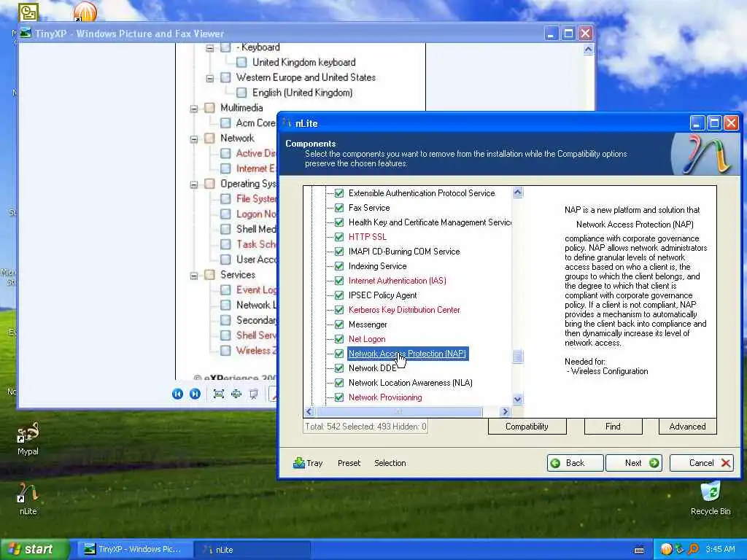Open the Recycle Bin icon
The width and height of the screenshot is (747, 560).
tap(711, 499)
